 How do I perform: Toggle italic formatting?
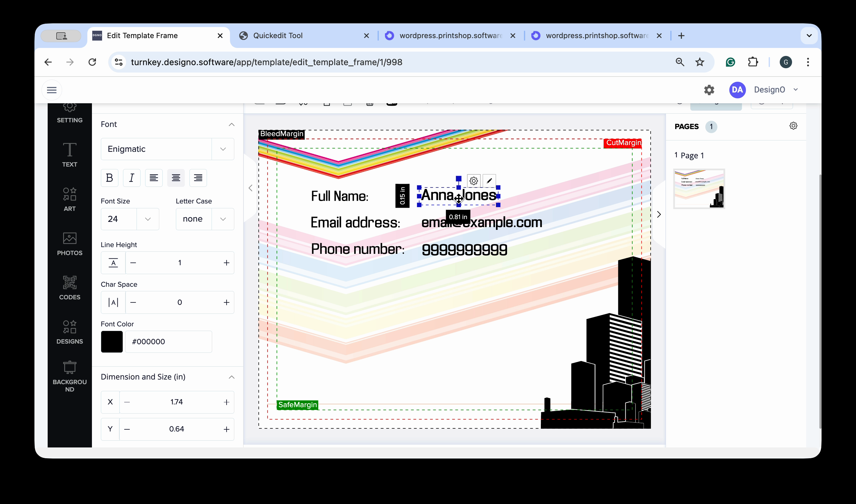132,178
